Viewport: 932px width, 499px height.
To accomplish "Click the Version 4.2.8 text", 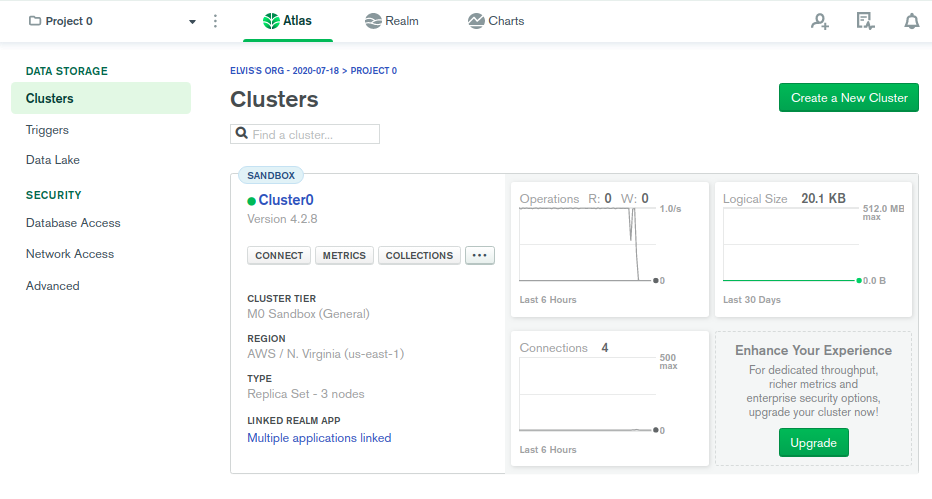I will tap(282, 219).
